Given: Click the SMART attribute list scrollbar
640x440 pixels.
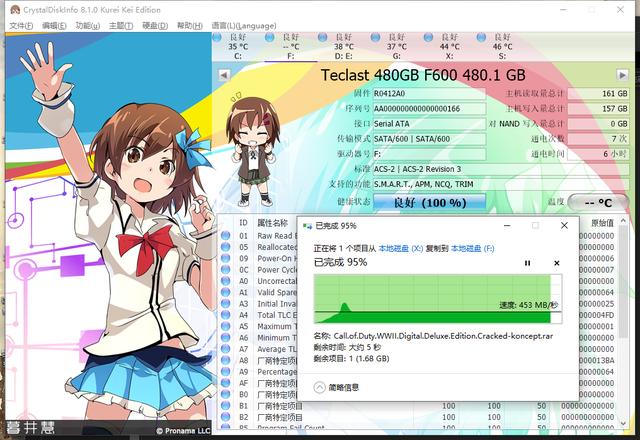Looking at the screenshot, I should (x=623, y=322).
